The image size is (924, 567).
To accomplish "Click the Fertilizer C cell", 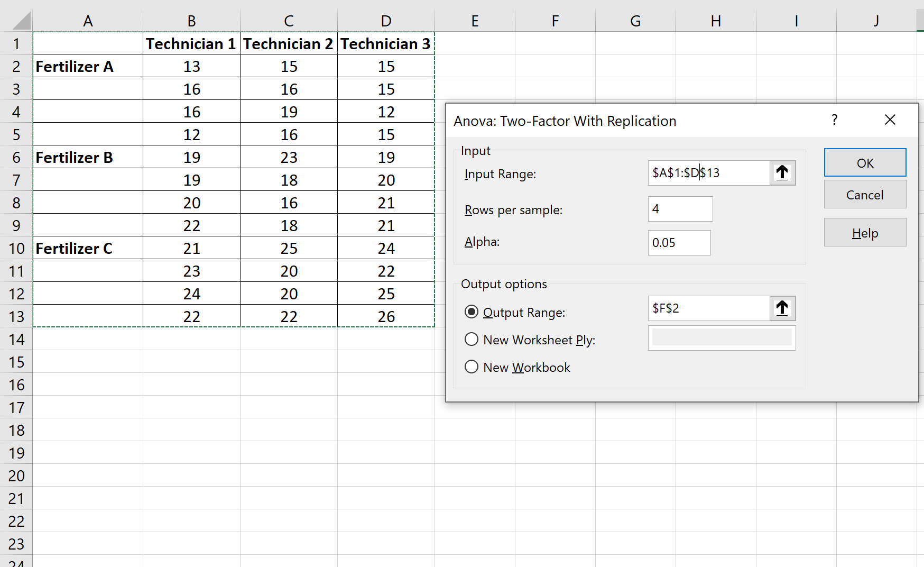I will tap(88, 248).
